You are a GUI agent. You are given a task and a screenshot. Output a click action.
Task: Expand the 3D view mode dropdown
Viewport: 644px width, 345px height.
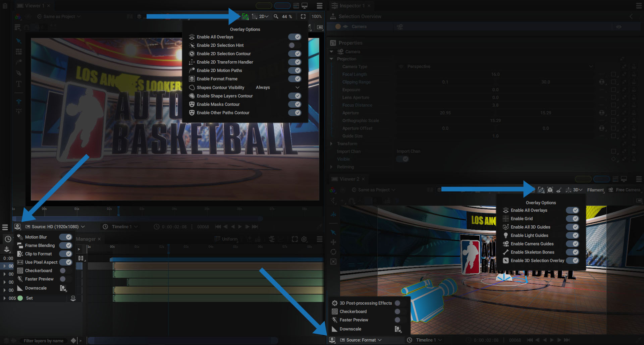pos(577,190)
